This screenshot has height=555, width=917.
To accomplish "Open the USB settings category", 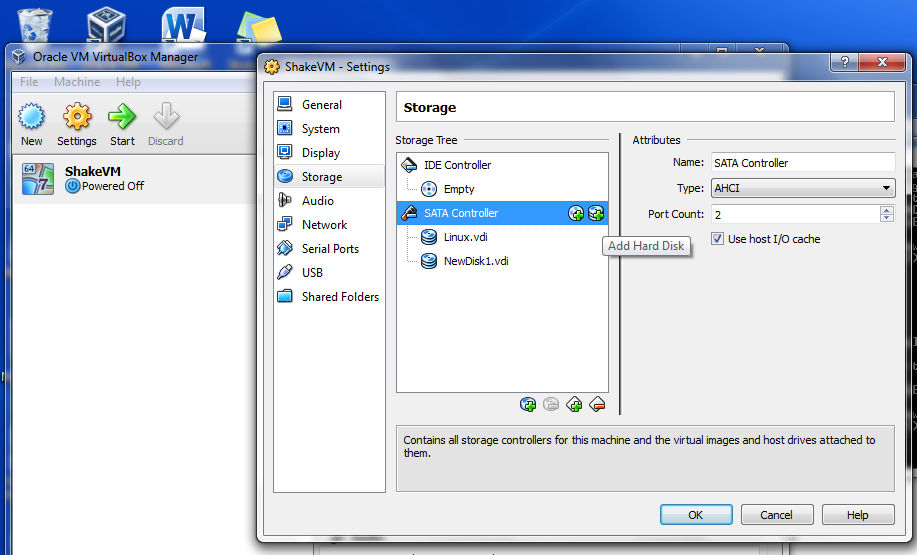I will 329,273.
